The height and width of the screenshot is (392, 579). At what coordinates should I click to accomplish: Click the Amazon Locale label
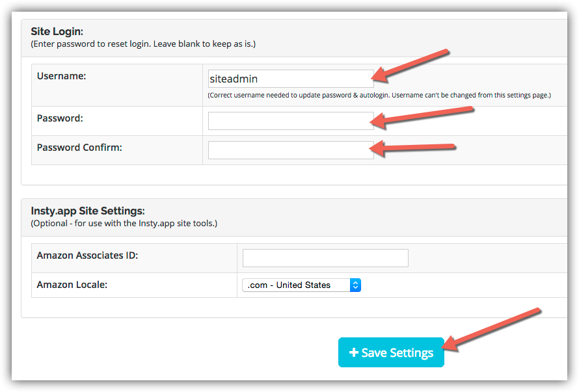click(x=72, y=285)
